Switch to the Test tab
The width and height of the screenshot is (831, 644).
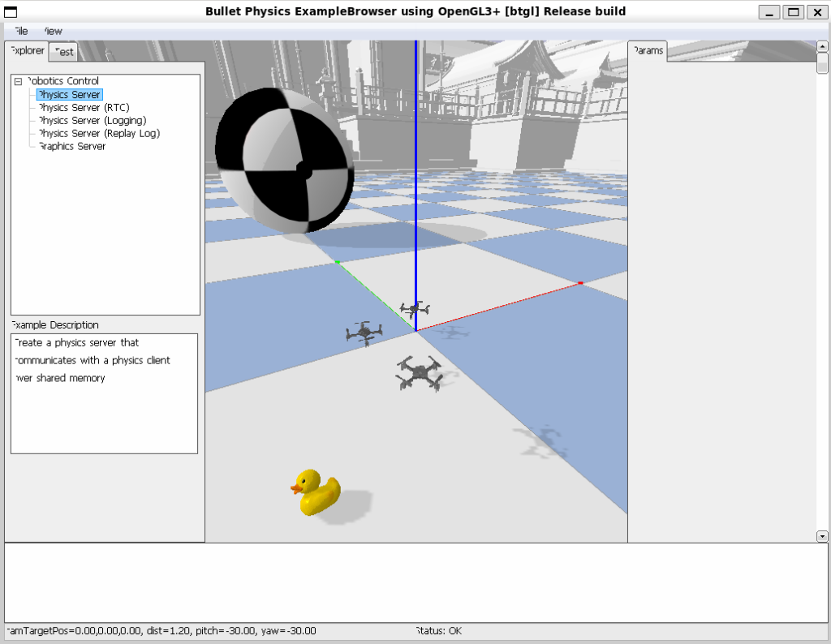pos(64,52)
